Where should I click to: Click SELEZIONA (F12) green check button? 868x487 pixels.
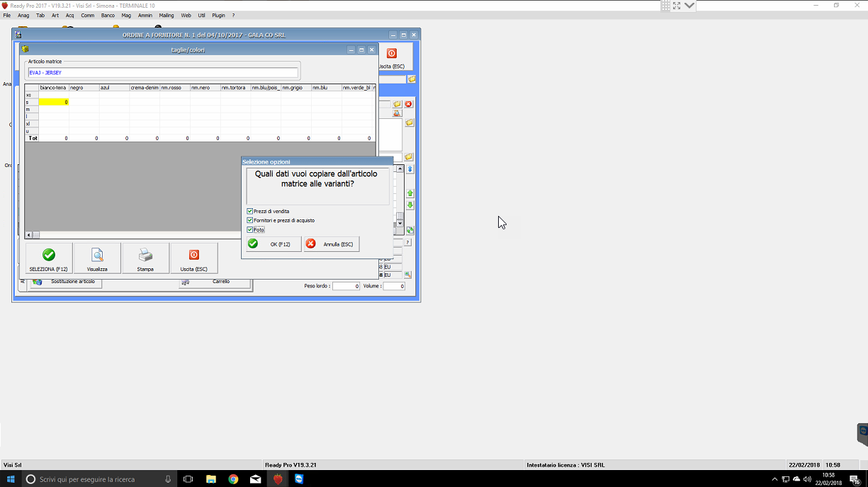(48, 258)
